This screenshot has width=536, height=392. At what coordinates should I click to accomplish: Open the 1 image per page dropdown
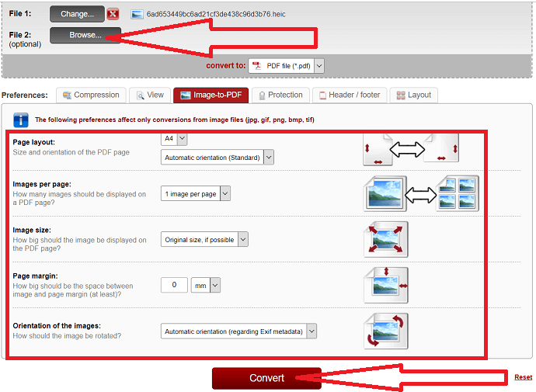pyautogui.click(x=196, y=193)
